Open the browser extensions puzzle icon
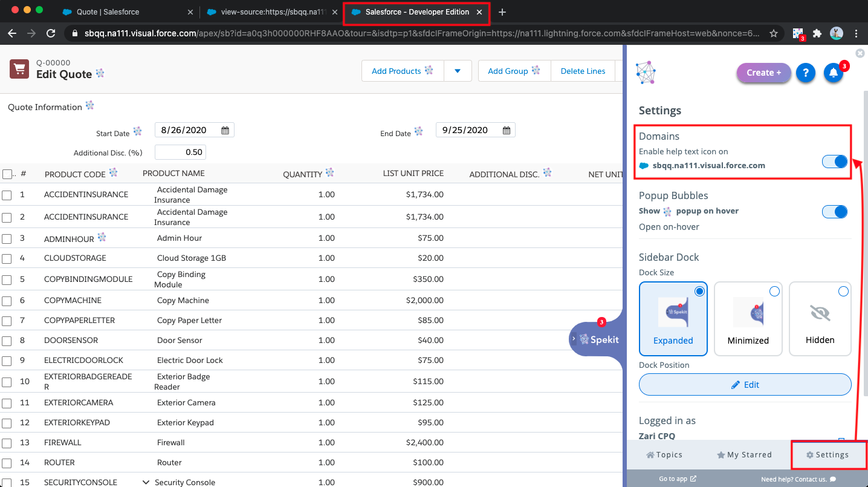The height and width of the screenshot is (487, 868). [817, 33]
